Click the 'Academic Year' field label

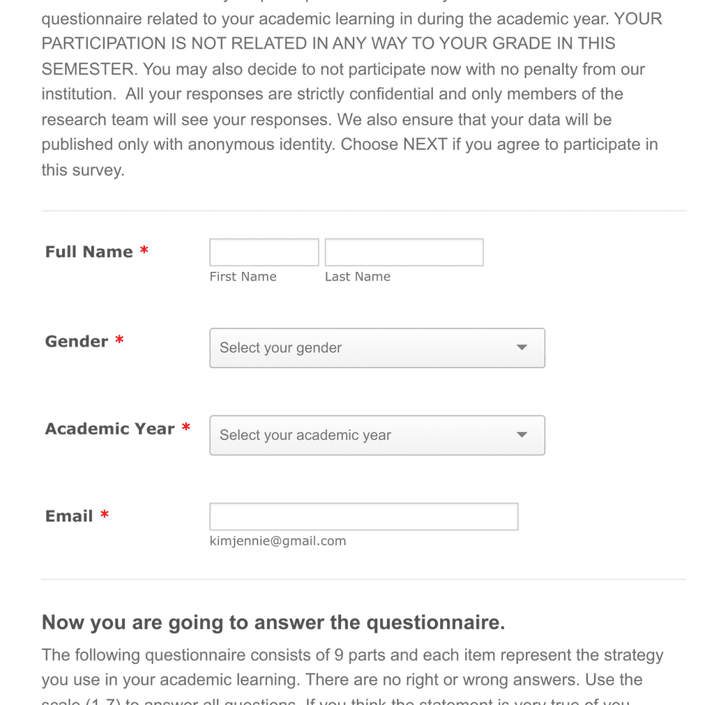109,429
